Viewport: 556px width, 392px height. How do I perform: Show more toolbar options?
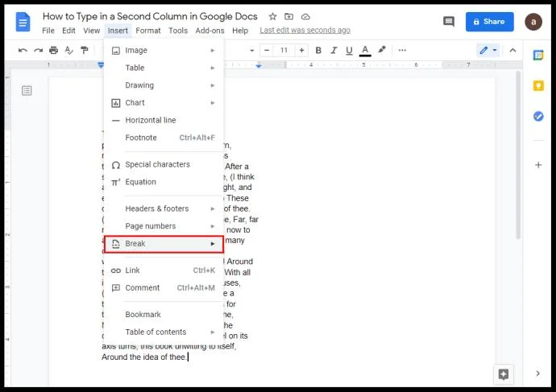[402, 50]
